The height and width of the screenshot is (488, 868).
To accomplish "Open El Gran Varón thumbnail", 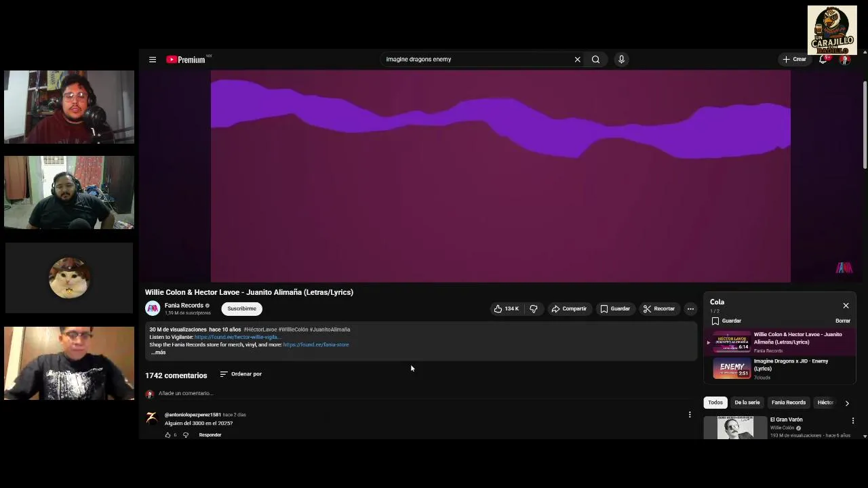I will point(735,428).
